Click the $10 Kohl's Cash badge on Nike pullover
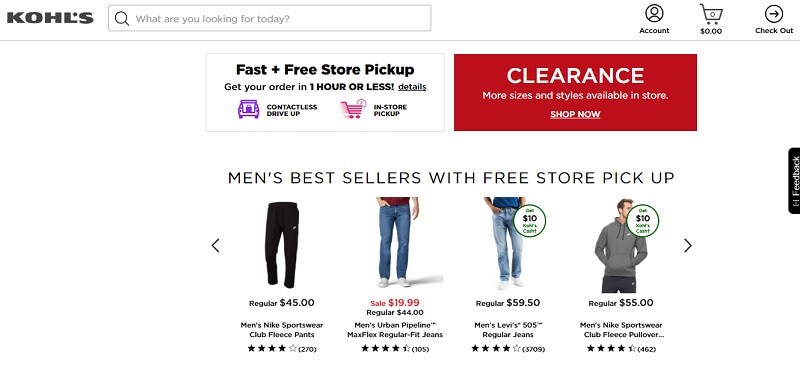The width and height of the screenshot is (800, 366). pyautogui.click(x=642, y=221)
